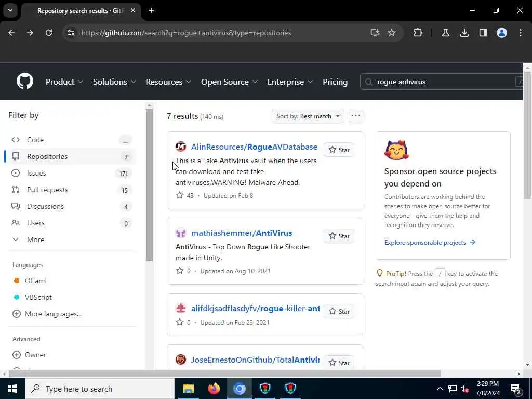The image size is (532, 399).
Task: Reload the current page
Action: (49, 33)
